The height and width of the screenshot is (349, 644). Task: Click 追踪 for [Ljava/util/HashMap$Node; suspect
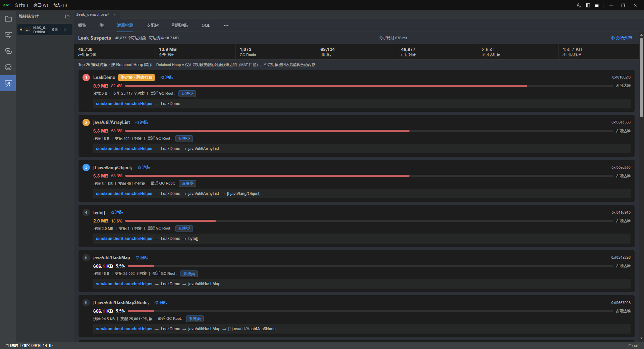pos(161,303)
